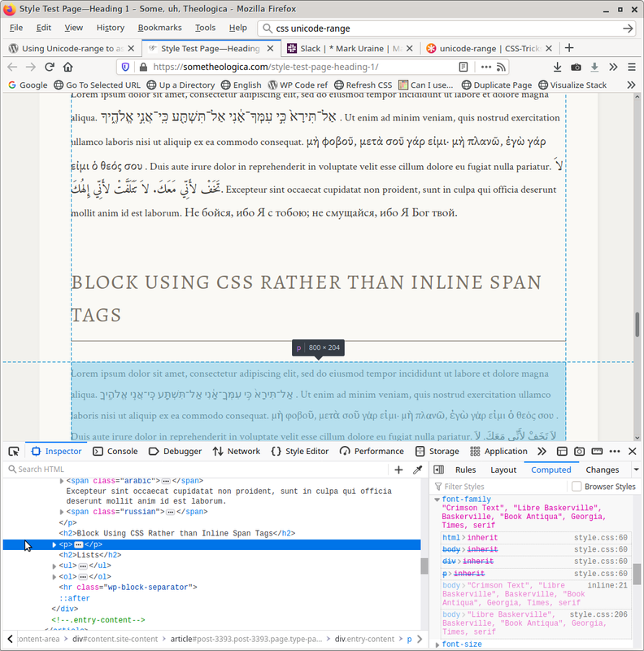Click the search bar go arrow
Screen dimensions: 644x651
click(x=628, y=28)
